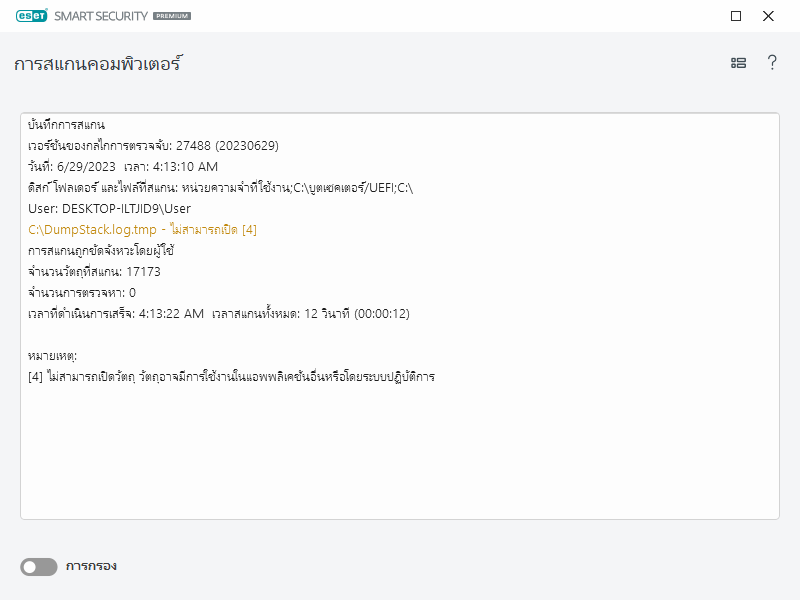Enable the การกรอง filtering toggle

click(39, 567)
